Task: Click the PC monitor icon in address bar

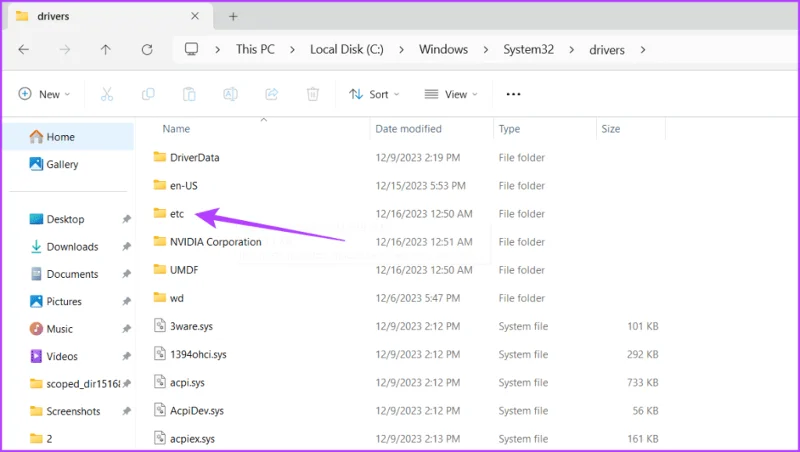Action: point(191,49)
